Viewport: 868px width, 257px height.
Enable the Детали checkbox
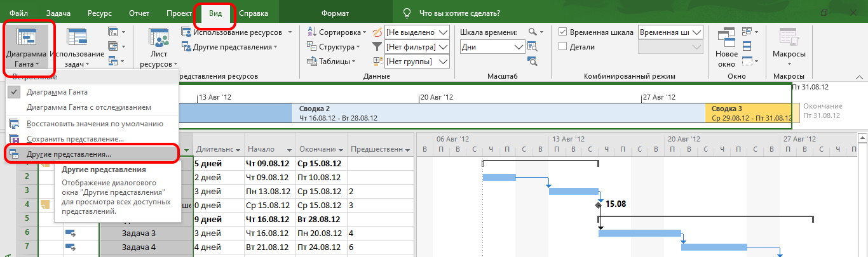coord(562,46)
